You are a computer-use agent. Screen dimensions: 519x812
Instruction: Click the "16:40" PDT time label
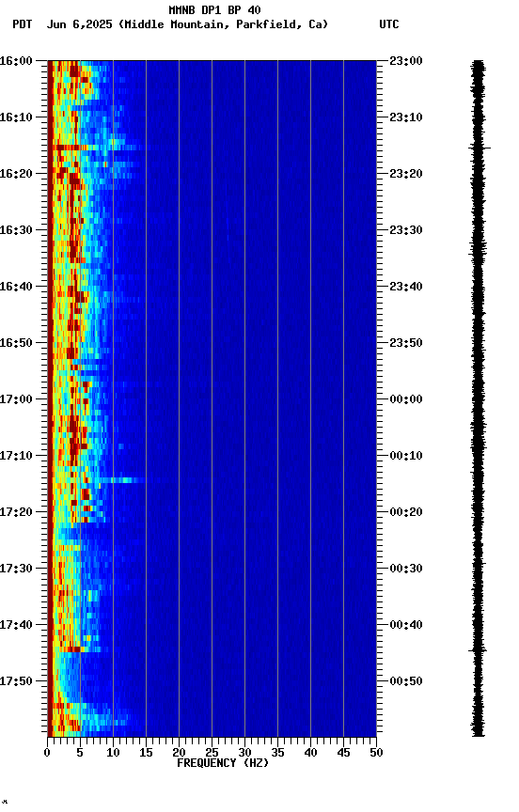(16, 287)
